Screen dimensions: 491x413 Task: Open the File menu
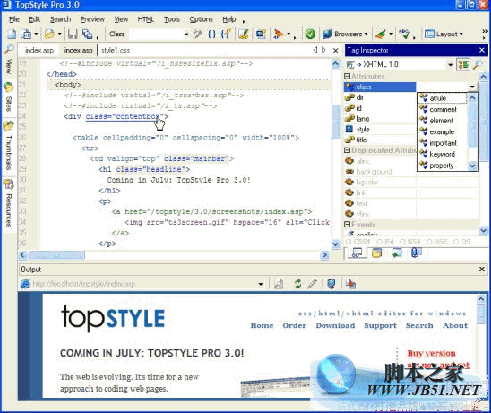coord(14,19)
